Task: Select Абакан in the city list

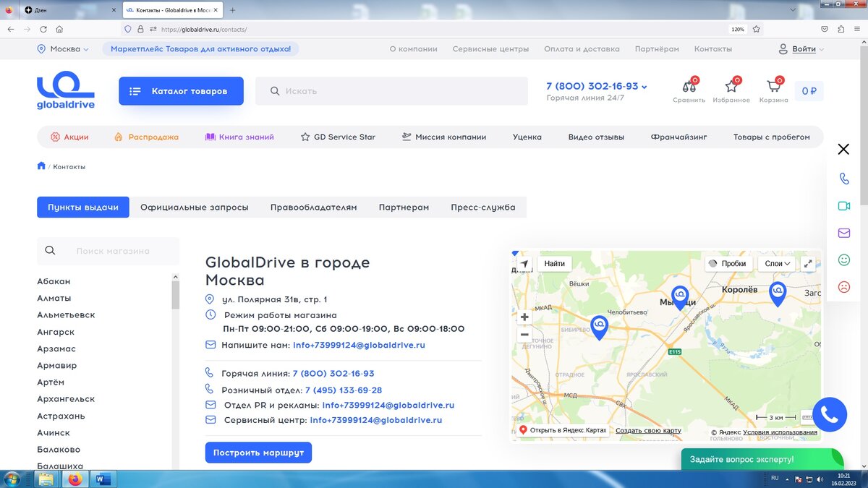Action: (54, 281)
